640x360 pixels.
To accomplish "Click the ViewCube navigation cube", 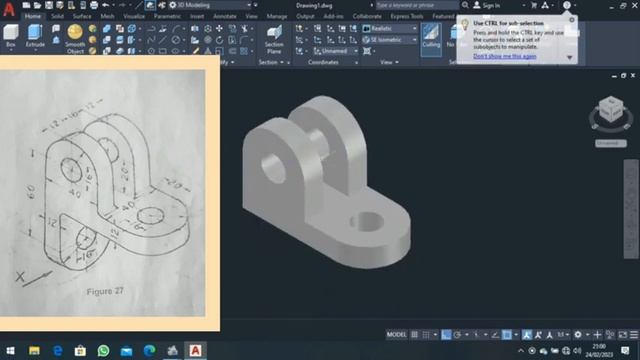I will 611,110.
